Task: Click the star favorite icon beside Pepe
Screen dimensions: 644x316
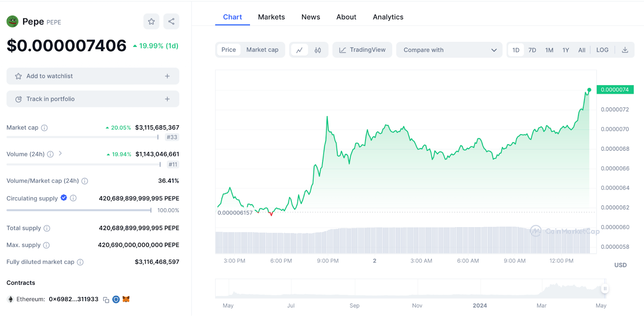Action: (x=151, y=22)
